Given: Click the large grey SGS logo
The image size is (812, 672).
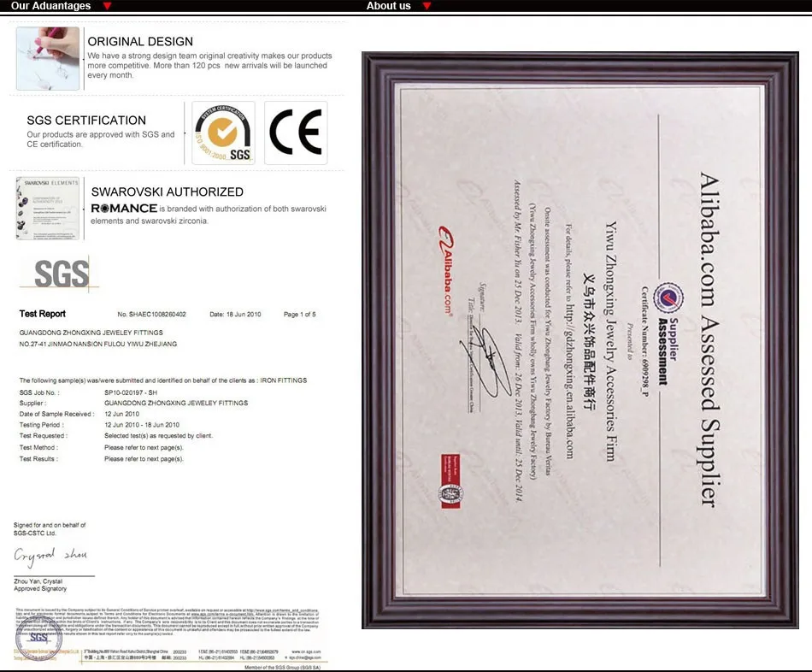Looking at the screenshot, I should (x=62, y=274).
